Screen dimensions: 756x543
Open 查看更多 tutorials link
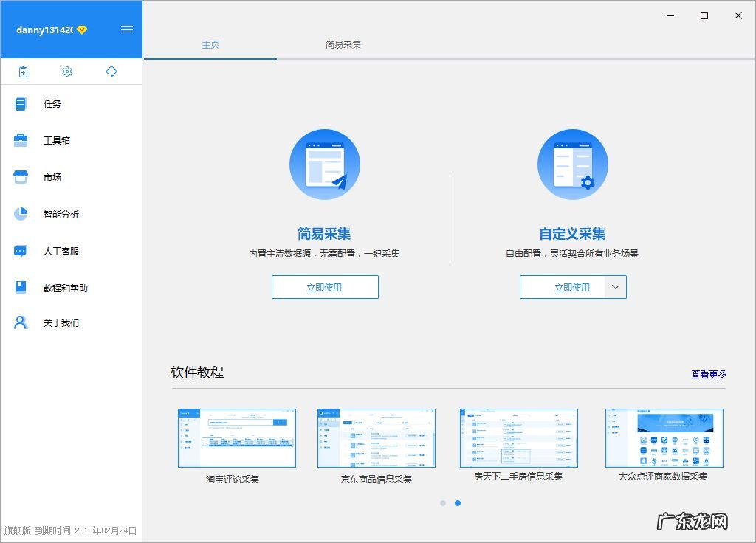(x=707, y=374)
